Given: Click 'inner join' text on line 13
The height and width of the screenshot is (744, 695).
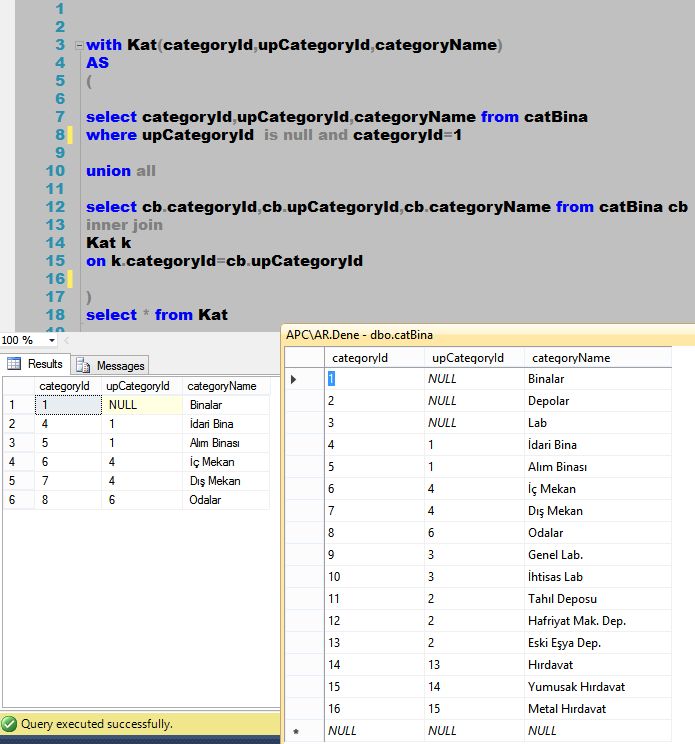Looking at the screenshot, I should tap(124, 225).
